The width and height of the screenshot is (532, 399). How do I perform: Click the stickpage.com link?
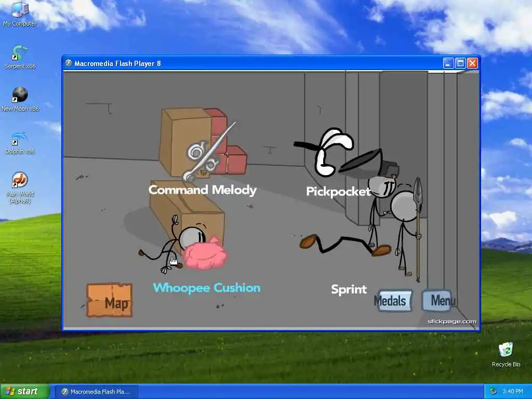pos(452,321)
